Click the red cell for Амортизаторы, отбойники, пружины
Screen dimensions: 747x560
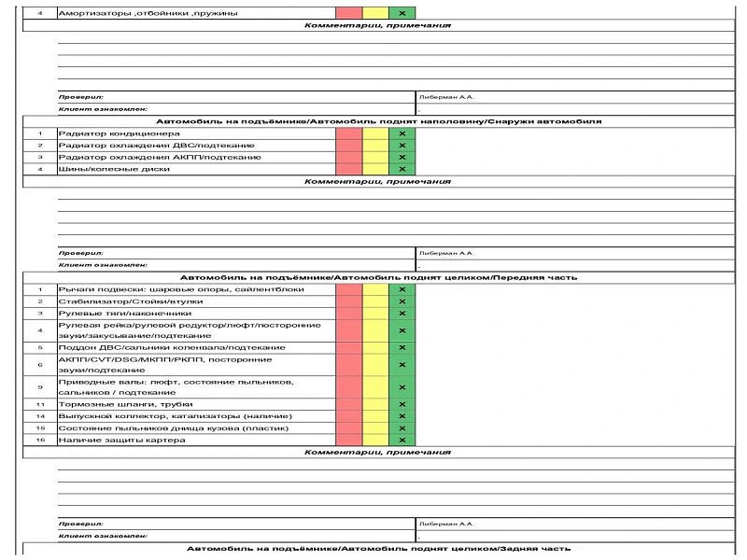348,14
